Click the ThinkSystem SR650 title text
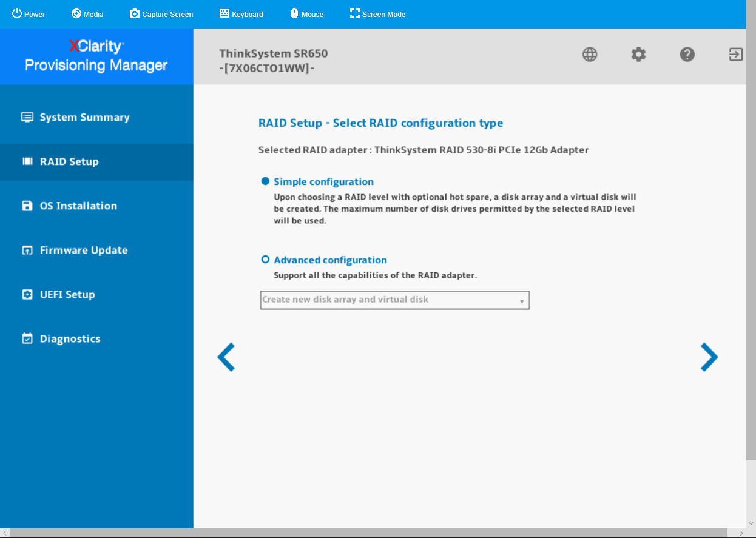Viewport: 756px width, 538px height. coord(273,53)
